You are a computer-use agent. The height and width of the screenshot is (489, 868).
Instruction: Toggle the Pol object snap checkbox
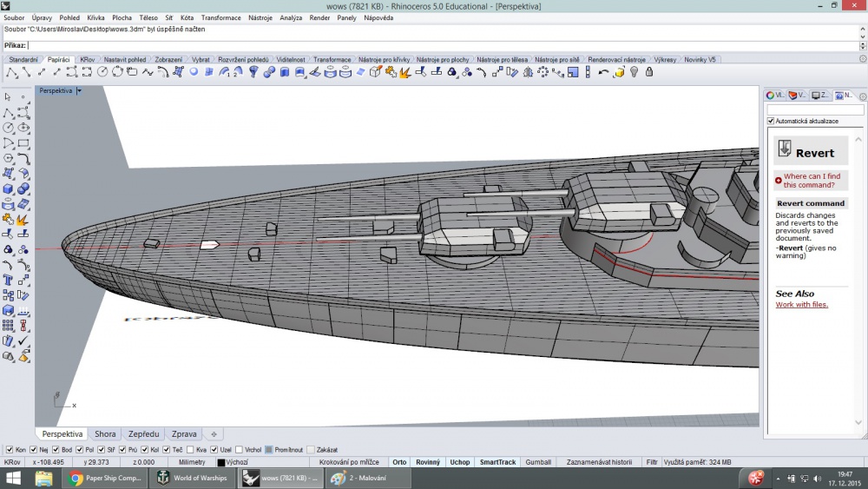point(79,450)
